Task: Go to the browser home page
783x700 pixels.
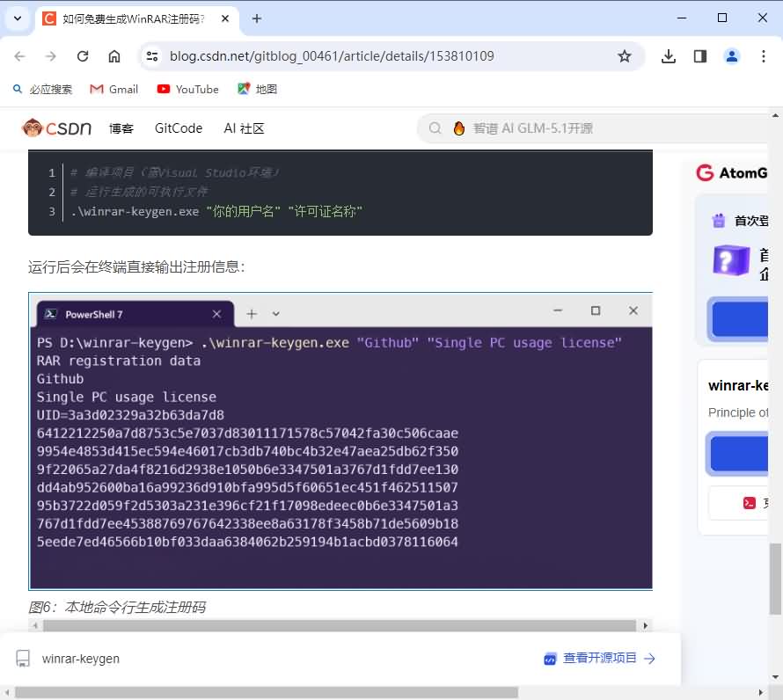Action: [114, 56]
